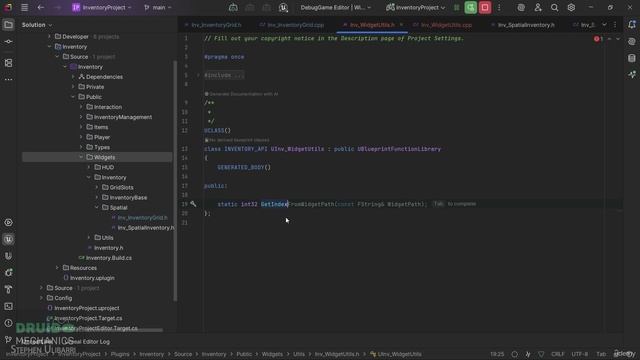The width and height of the screenshot is (640, 360).
Task: Close the Inv_WidgetUtils.h tab
Action: pyautogui.click(x=401, y=25)
